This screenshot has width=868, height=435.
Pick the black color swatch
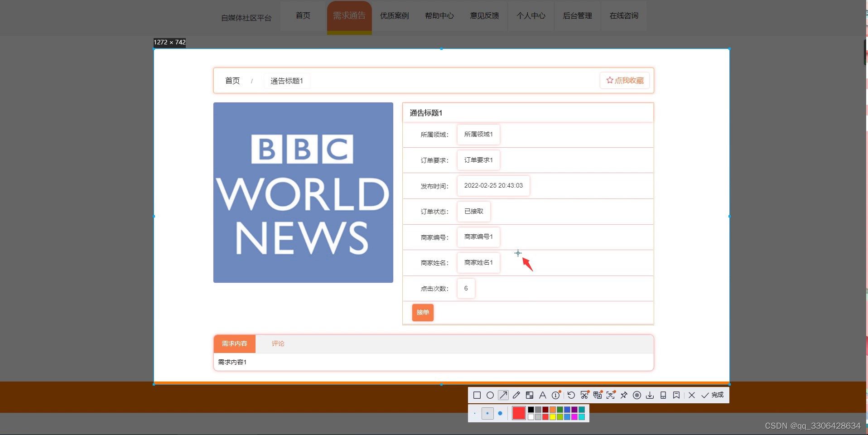click(x=531, y=410)
